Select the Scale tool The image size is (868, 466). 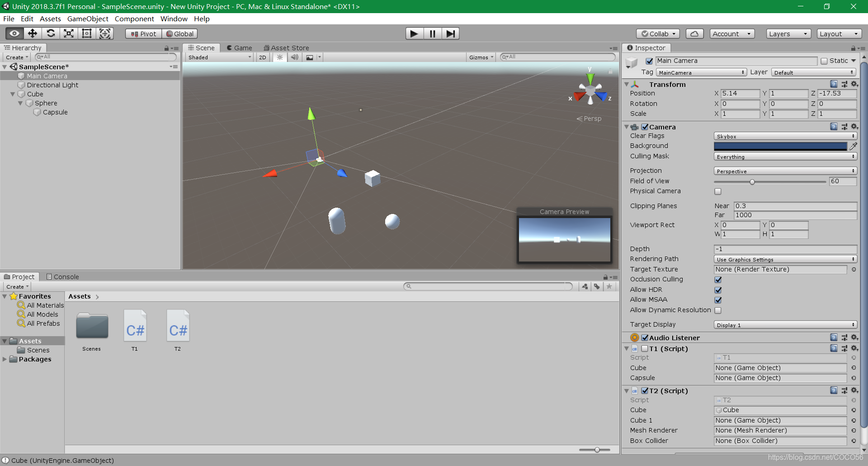click(69, 33)
